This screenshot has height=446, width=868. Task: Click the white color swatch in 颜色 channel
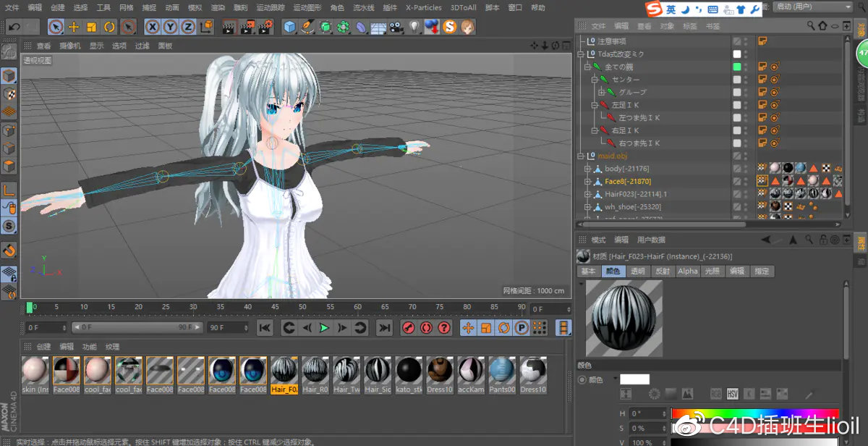click(634, 378)
